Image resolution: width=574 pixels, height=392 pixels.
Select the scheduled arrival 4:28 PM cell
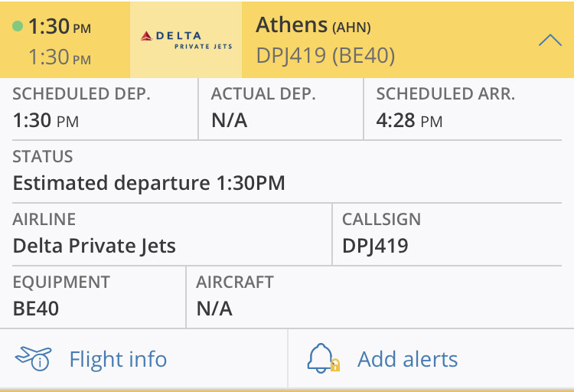(x=468, y=108)
